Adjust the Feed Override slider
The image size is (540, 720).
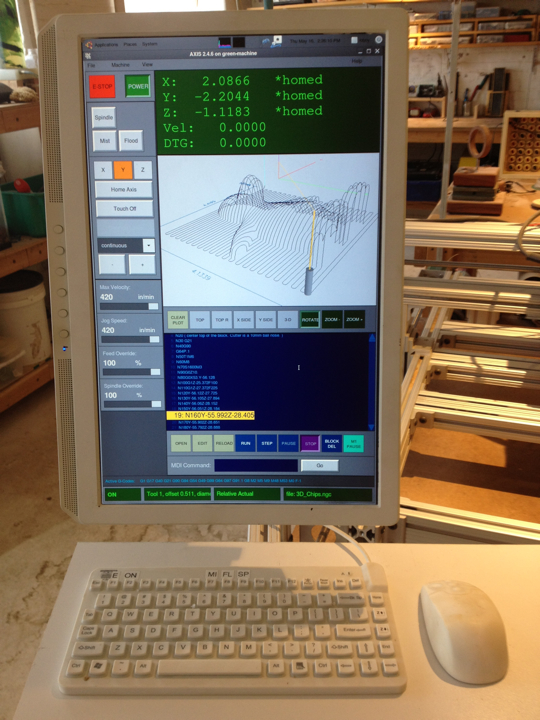(x=131, y=372)
